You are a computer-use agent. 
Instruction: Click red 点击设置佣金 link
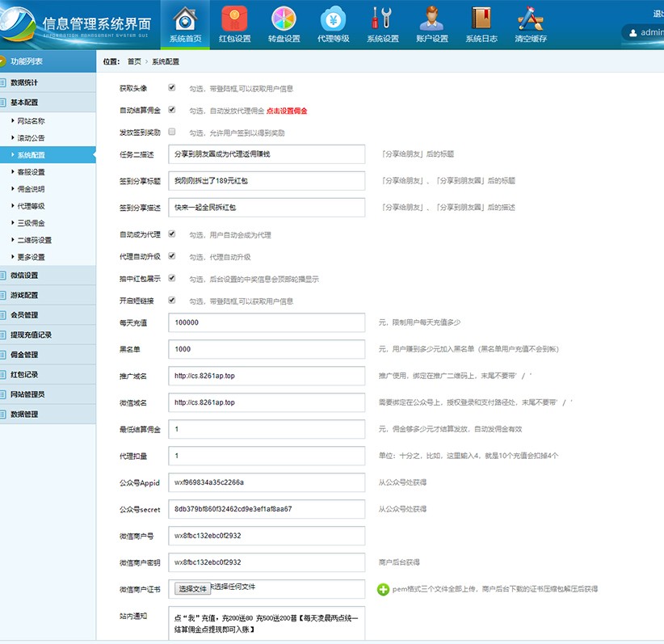(x=286, y=111)
